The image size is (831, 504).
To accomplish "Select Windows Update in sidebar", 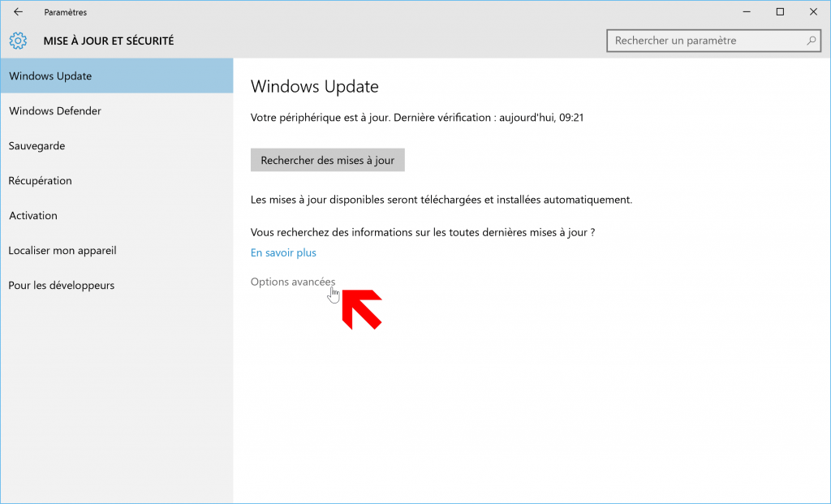I will pyautogui.click(x=117, y=75).
